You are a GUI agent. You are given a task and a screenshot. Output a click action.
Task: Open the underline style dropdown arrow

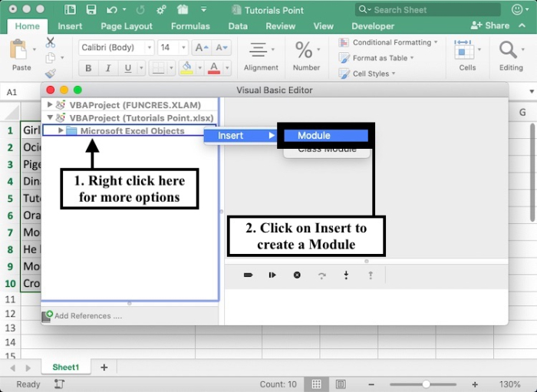pyautogui.click(x=141, y=68)
